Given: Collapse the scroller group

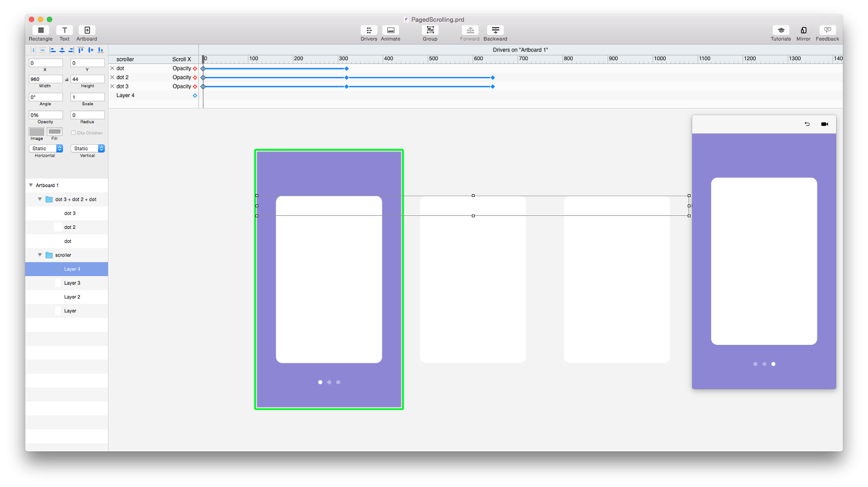Looking at the screenshot, I should (x=40, y=255).
